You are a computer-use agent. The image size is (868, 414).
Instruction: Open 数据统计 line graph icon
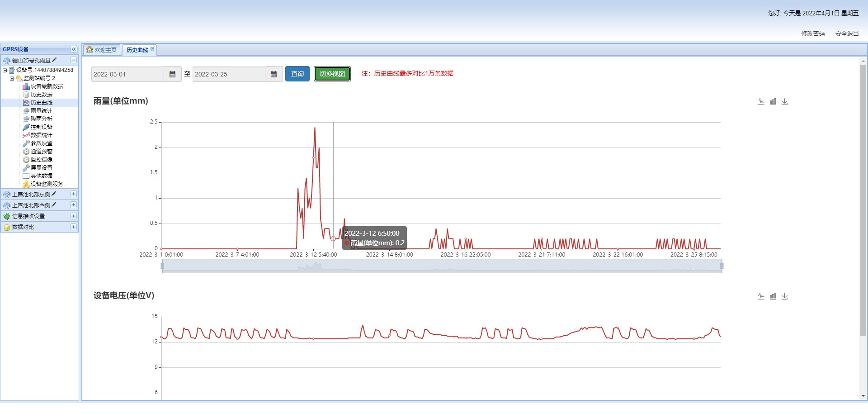(x=26, y=135)
